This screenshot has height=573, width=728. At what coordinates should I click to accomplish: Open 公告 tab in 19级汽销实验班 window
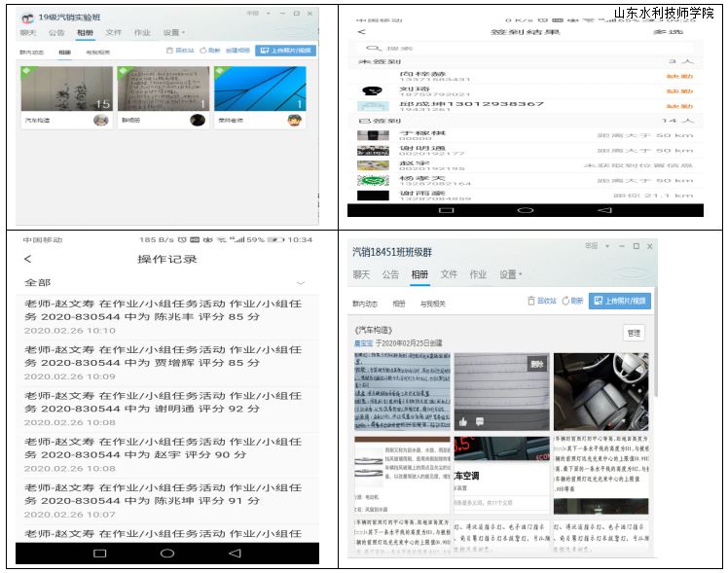tap(56, 32)
